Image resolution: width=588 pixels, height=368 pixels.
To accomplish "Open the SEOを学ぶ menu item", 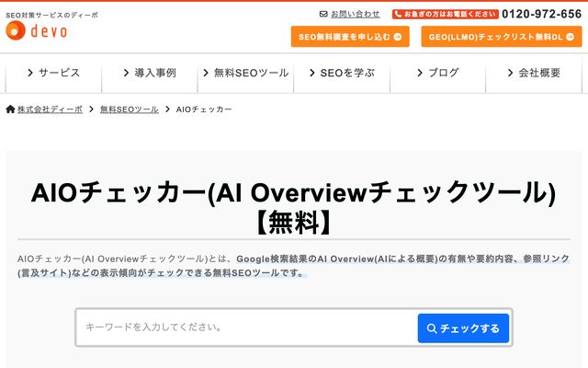I will point(342,73).
